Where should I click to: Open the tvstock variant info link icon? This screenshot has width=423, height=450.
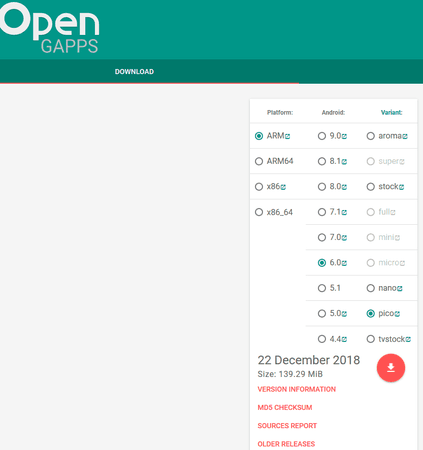coord(408,339)
